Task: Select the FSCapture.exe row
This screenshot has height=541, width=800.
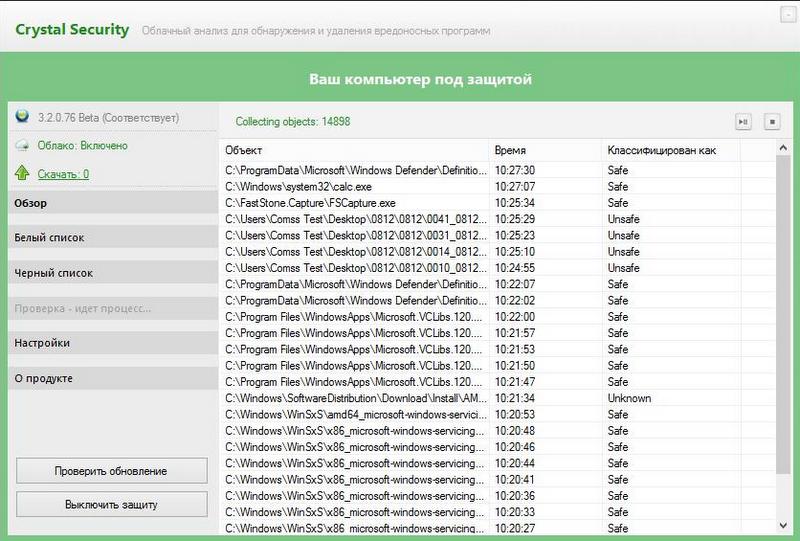Action: point(497,203)
